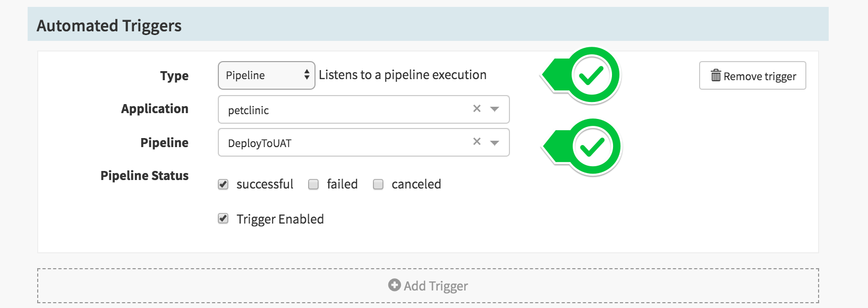Uncheck the successful pipeline status

223,184
